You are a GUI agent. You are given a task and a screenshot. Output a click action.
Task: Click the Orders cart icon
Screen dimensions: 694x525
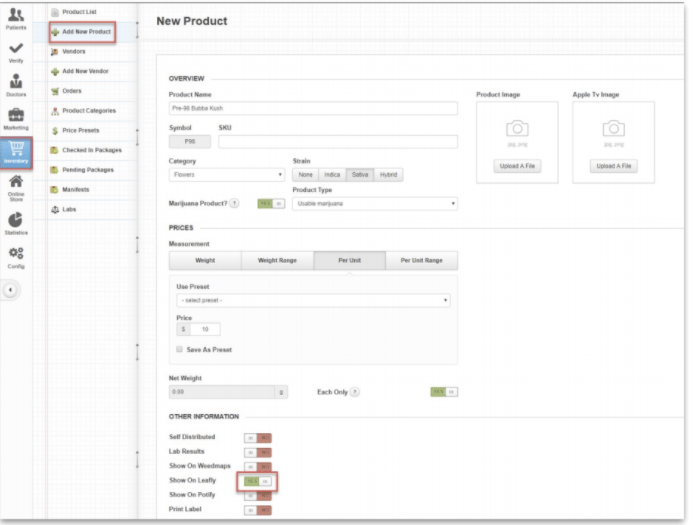point(55,91)
